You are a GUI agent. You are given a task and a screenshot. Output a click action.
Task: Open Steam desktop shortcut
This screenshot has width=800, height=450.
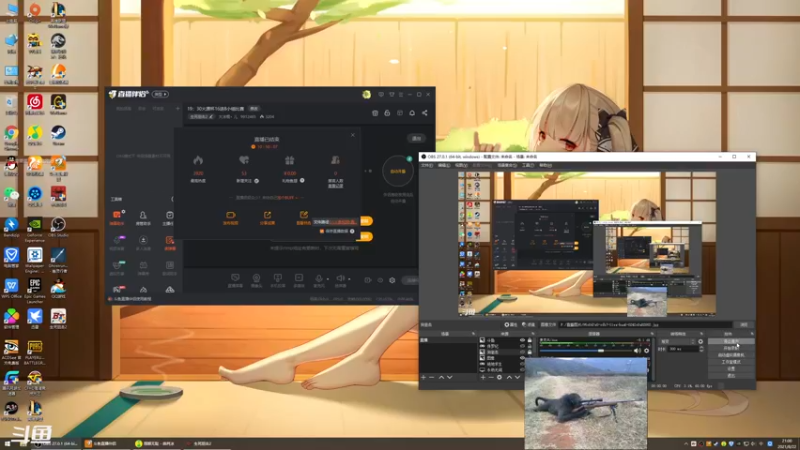[x=58, y=134]
